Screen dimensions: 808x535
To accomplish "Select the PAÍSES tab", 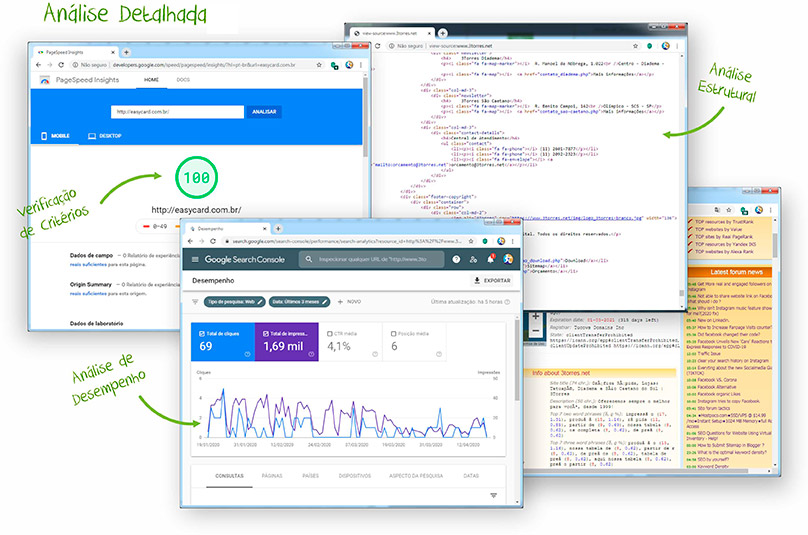I will tap(311, 476).
